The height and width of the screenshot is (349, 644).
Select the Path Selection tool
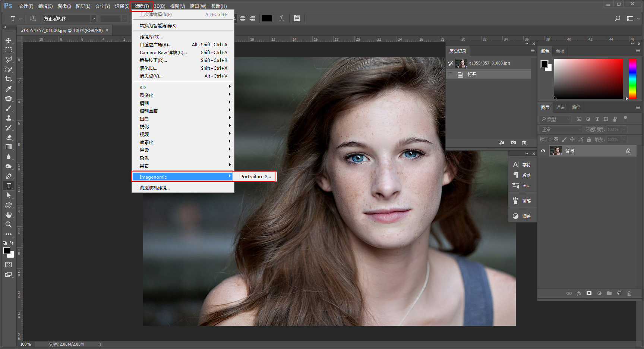9,195
